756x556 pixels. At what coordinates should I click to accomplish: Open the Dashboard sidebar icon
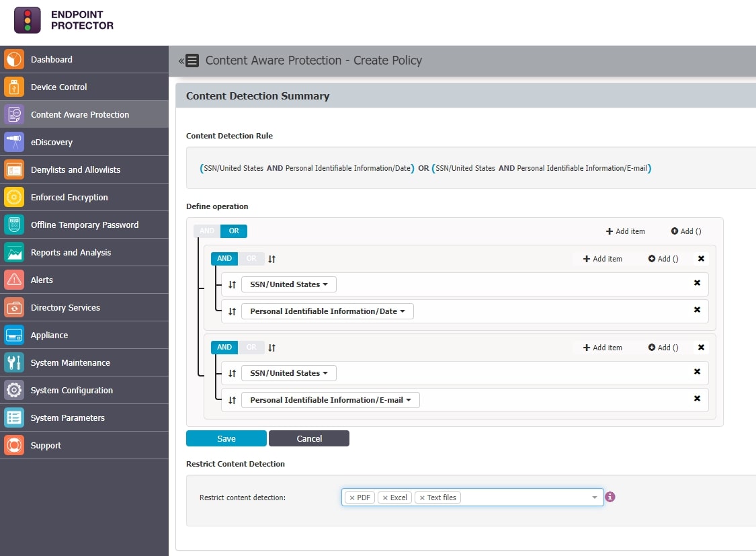coord(13,59)
